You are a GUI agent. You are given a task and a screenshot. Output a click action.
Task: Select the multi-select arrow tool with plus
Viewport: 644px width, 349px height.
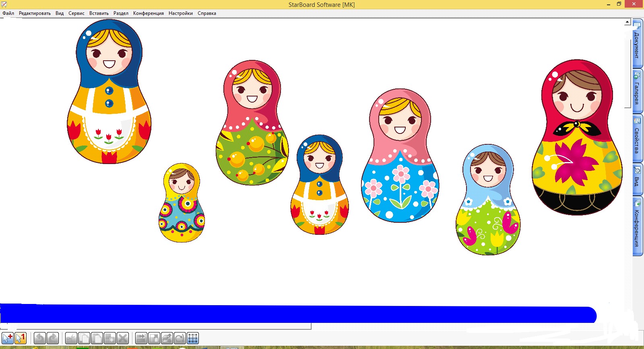[8, 338]
